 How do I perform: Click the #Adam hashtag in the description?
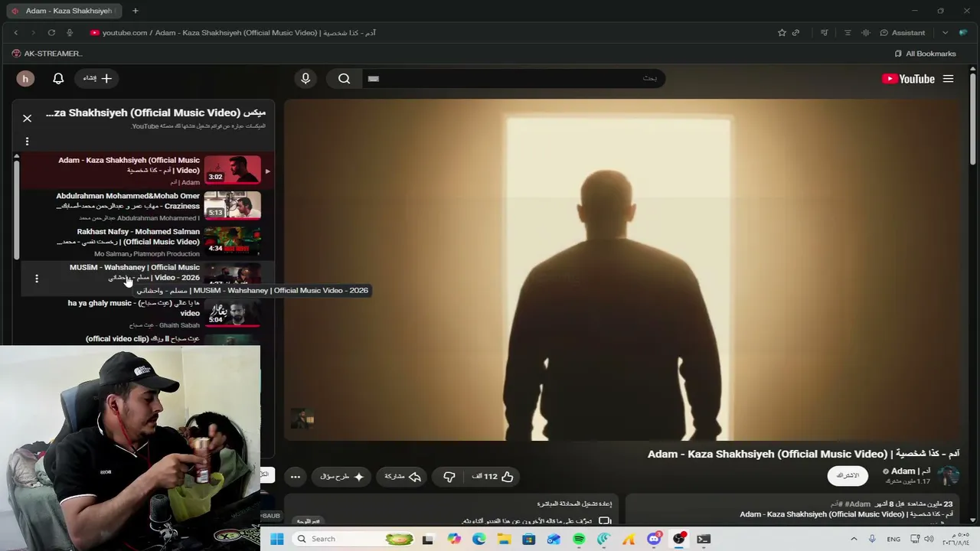pos(858,504)
